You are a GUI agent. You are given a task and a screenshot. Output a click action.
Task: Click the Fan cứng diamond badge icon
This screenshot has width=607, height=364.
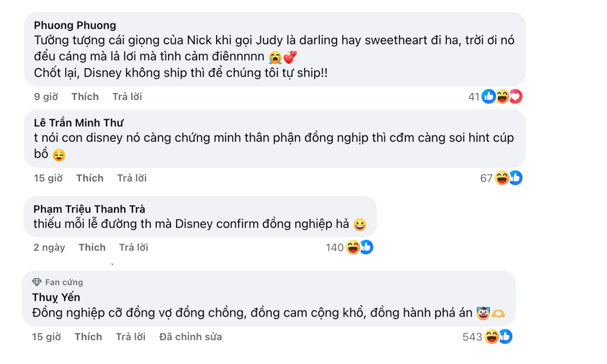point(37,283)
